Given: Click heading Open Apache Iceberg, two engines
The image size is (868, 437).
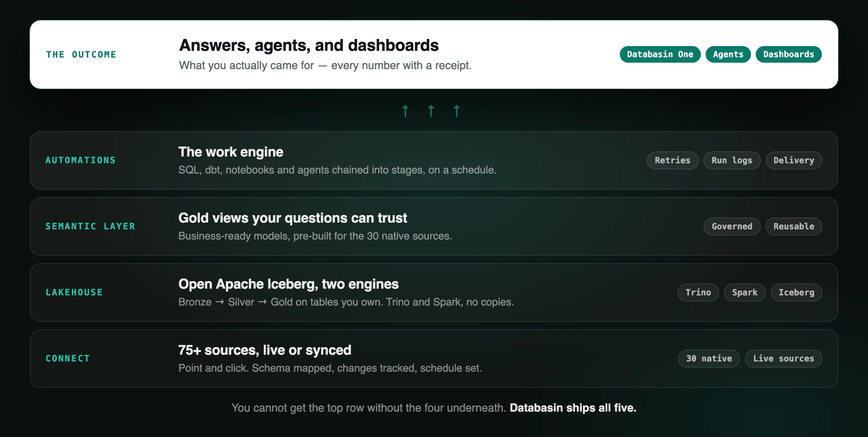Looking at the screenshot, I should [x=289, y=284].
